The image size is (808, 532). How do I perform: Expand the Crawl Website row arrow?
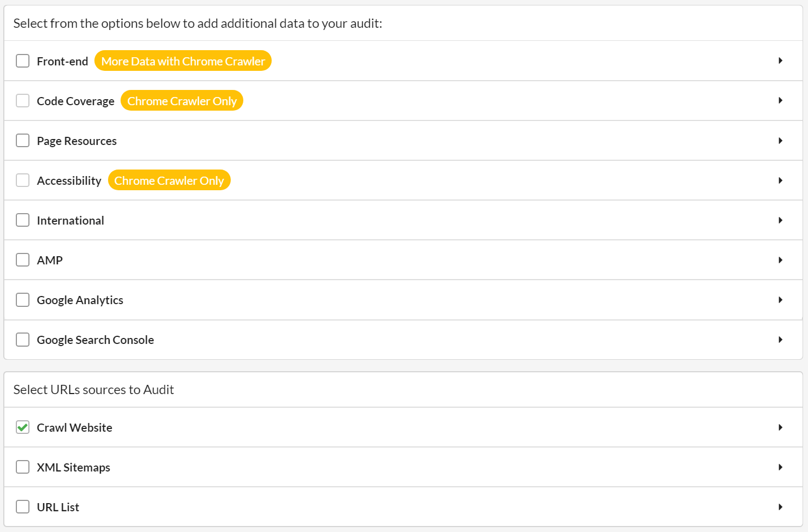(781, 427)
